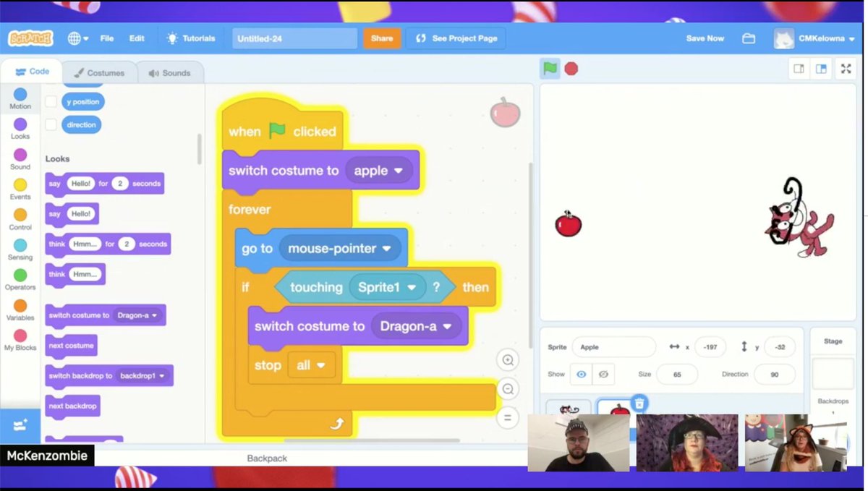Show the sprite with the eye icon
The image size is (868, 491).
pos(581,374)
